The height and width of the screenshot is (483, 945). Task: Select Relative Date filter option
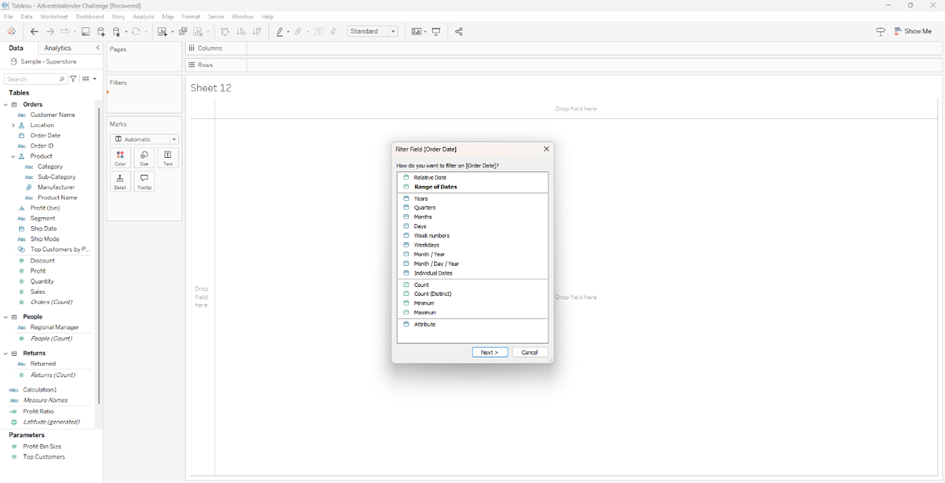[x=430, y=178]
